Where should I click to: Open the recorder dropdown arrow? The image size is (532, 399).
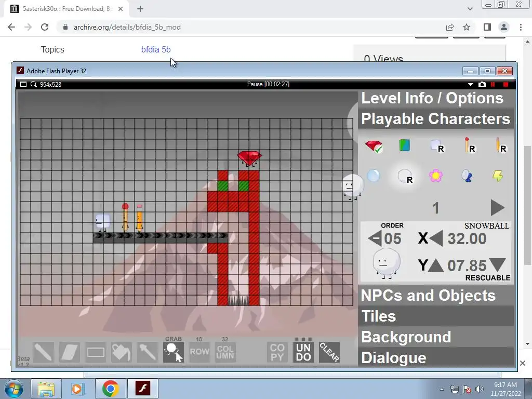(x=471, y=85)
